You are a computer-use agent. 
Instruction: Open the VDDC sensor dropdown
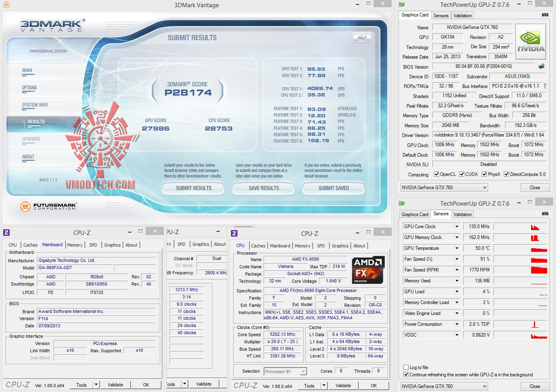pos(457,335)
